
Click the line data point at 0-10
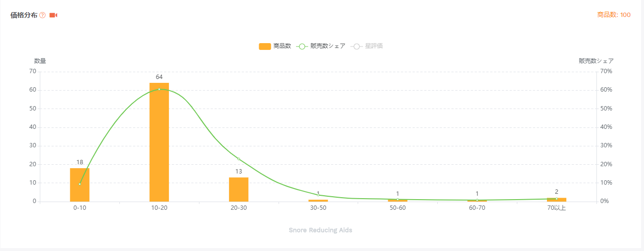(x=80, y=184)
